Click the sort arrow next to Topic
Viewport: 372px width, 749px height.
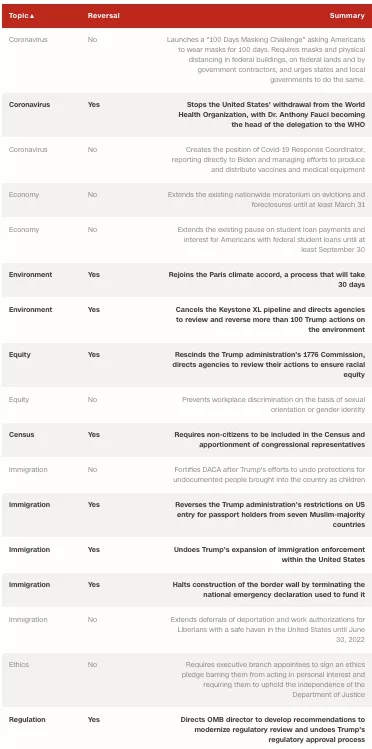point(32,16)
